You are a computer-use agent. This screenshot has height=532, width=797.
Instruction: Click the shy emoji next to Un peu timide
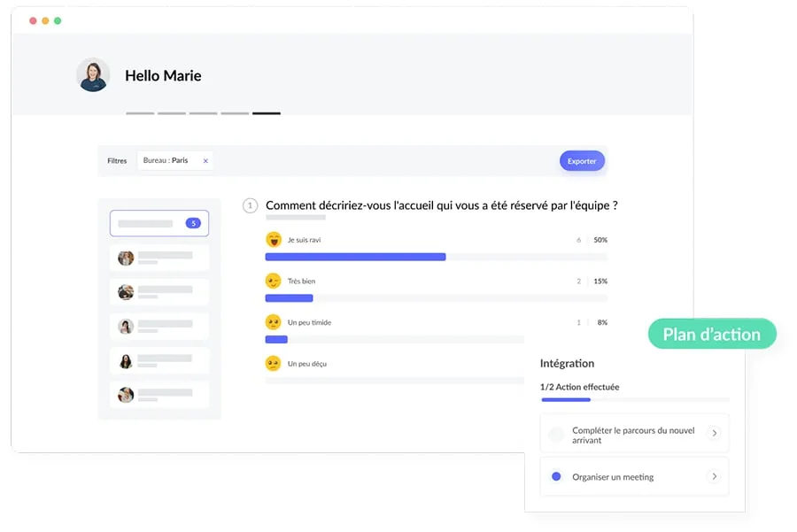(274, 322)
